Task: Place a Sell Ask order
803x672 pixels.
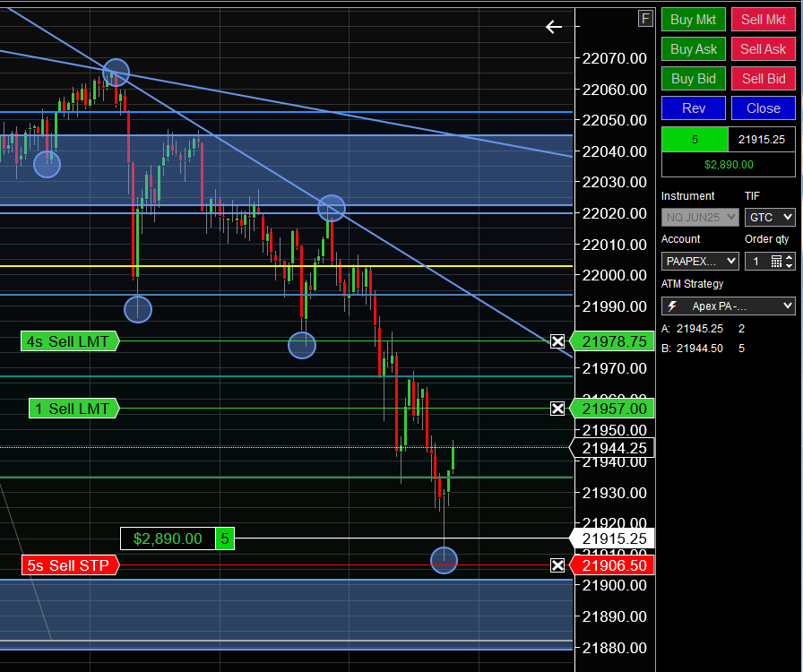Action: pos(763,49)
